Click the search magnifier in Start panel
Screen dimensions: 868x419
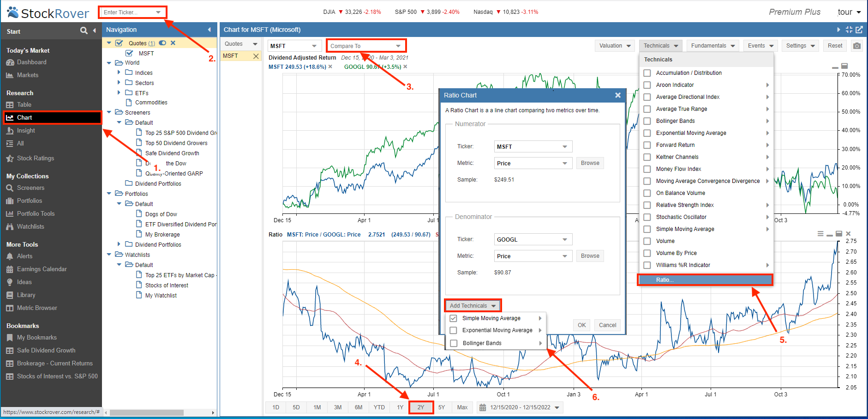tap(84, 30)
